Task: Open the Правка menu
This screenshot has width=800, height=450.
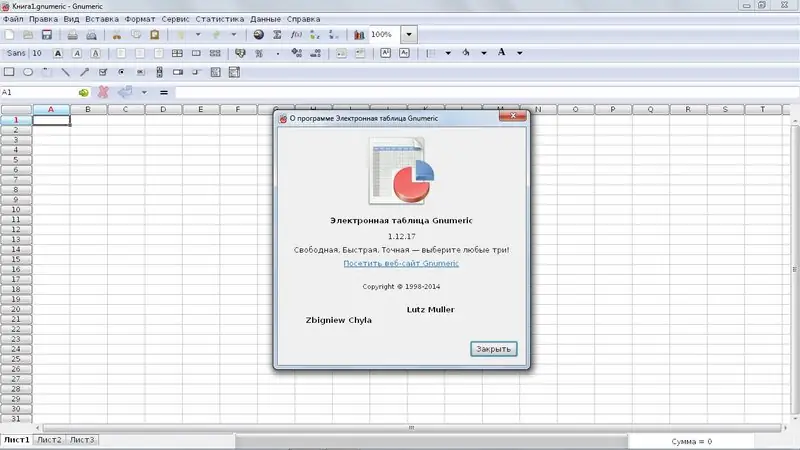Action: [43, 19]
